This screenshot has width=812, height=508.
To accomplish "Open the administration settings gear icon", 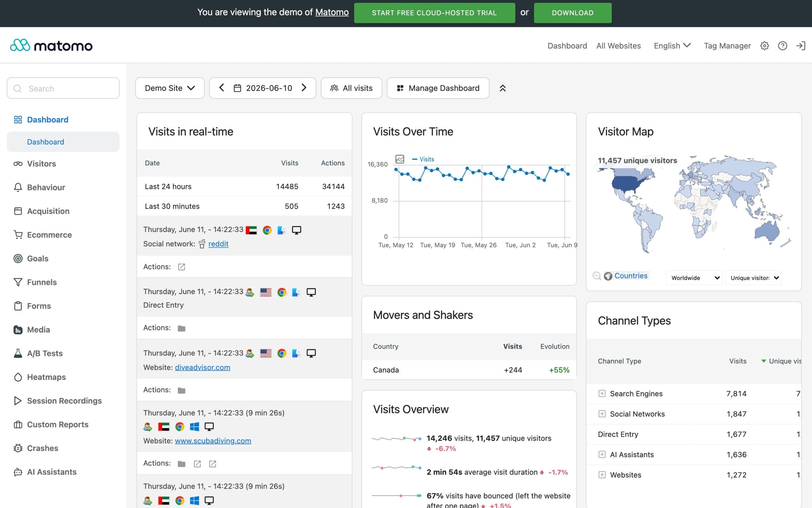I will (764, 46).
